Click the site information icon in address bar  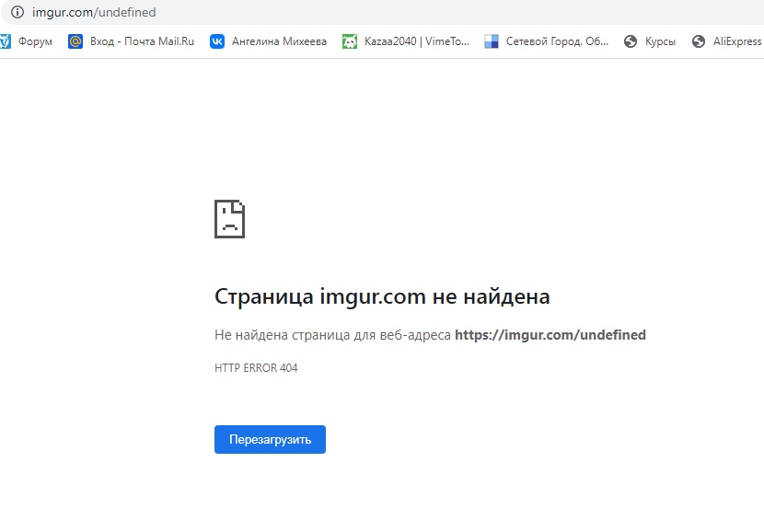[17, 13]
